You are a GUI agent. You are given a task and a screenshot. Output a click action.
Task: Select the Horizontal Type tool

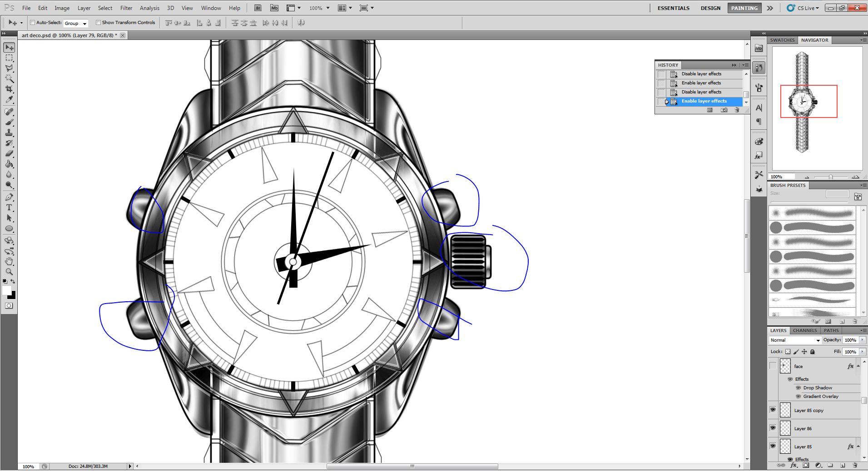coord(9,207)
